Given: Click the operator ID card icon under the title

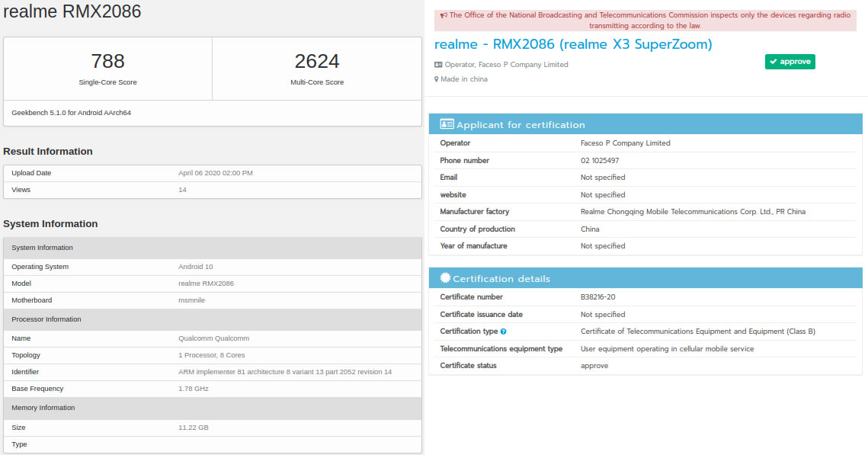Looking at the screenshot, I should click(438, 65).
